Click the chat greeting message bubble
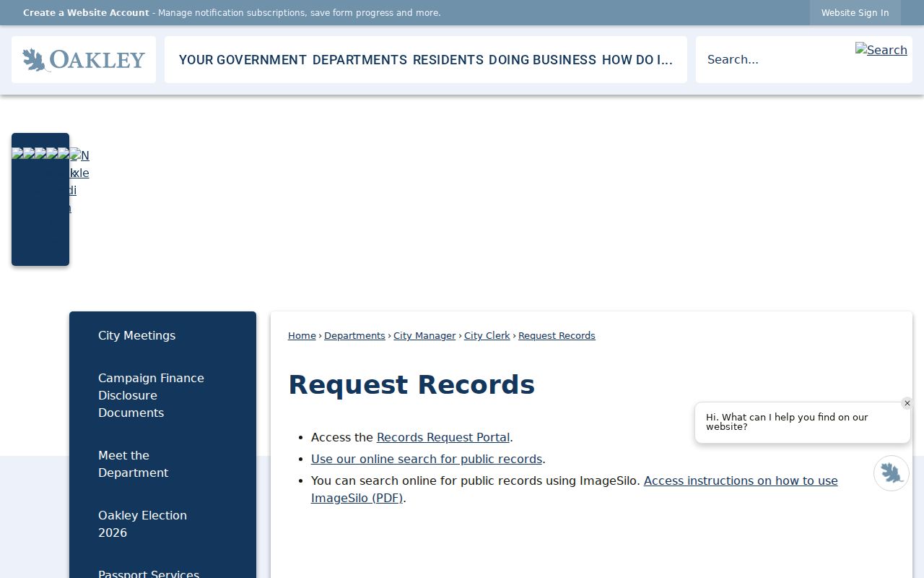This screenshot has width=924, height=578. [x=803, y=423]
